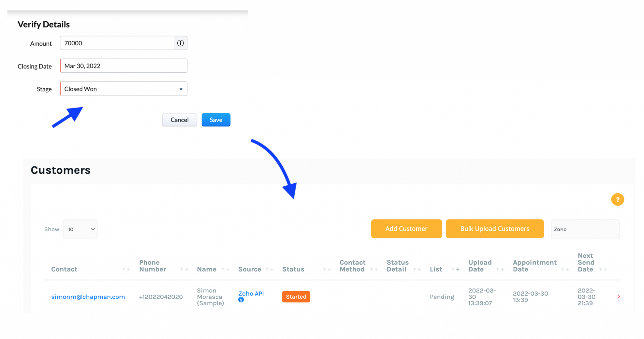Open simonm@chapman.com contact link
This screenshot has width=644, height=339.
point(88,297)
